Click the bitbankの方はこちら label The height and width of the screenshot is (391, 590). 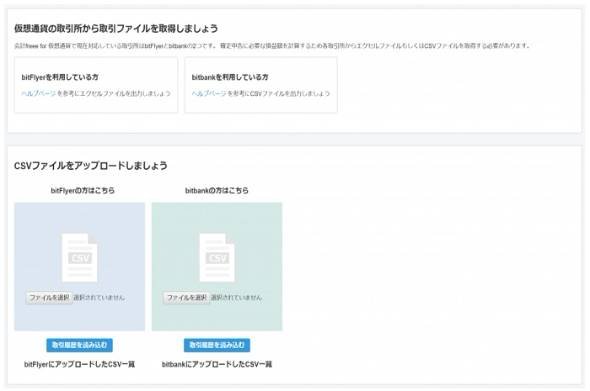coord(217,190)
